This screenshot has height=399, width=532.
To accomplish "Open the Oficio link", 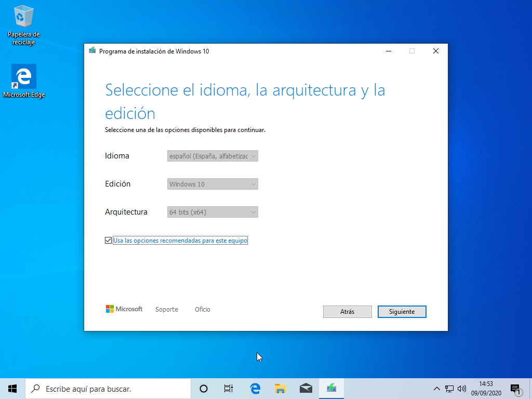I will click(x=202, y=309).
